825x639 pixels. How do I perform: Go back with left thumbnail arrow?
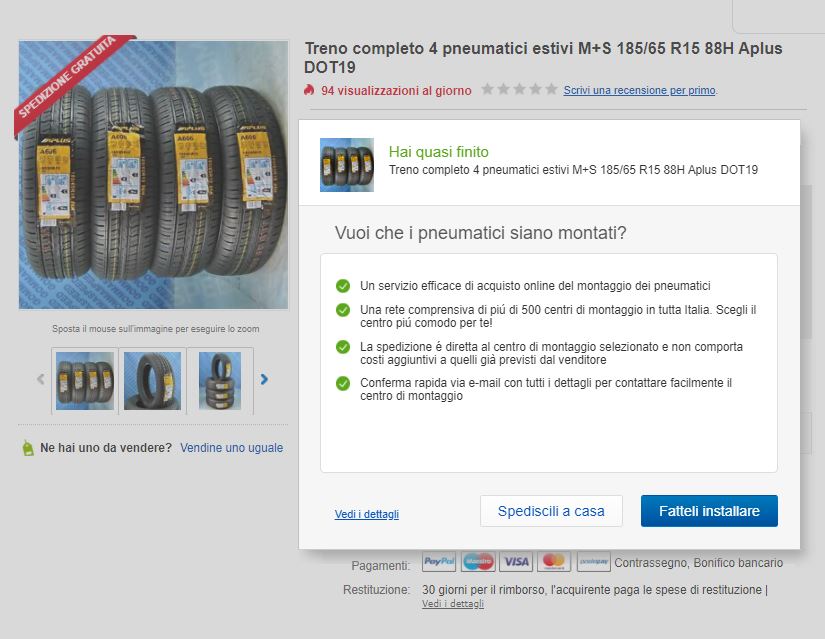click(x=41, y=379)
